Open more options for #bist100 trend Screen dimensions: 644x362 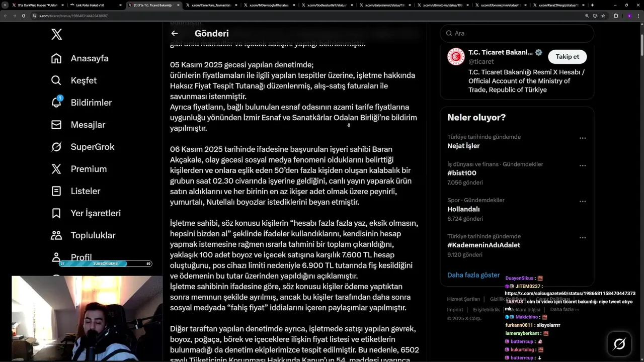(x=583, y=165)
